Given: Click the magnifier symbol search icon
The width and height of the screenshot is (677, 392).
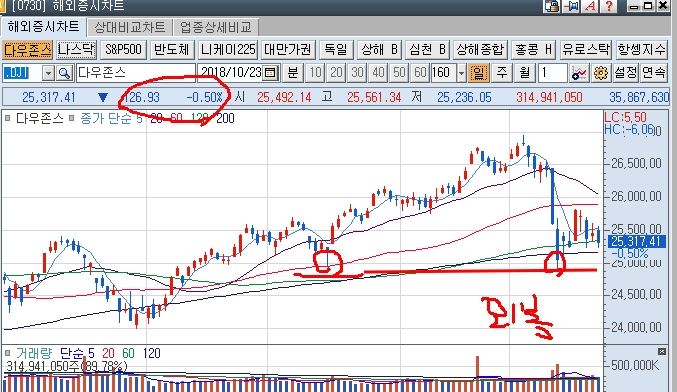Looking at the screenshot, I should 64,73.
